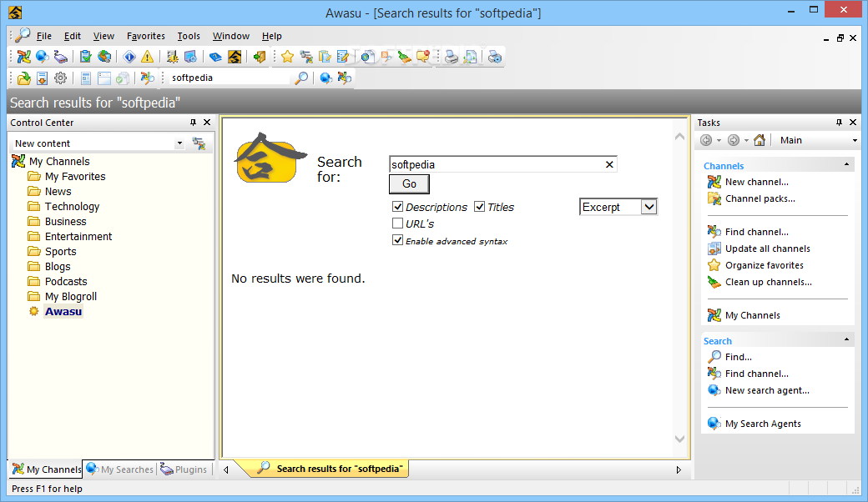Clear search text with the X icon
The image size is (868, 502).
(609, 164)
